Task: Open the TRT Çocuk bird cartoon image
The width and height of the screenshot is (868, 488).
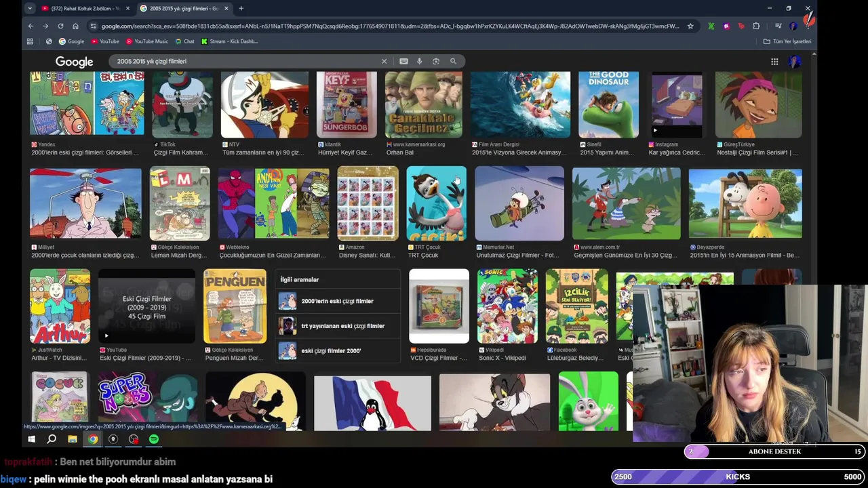Action: coord(436,203)
